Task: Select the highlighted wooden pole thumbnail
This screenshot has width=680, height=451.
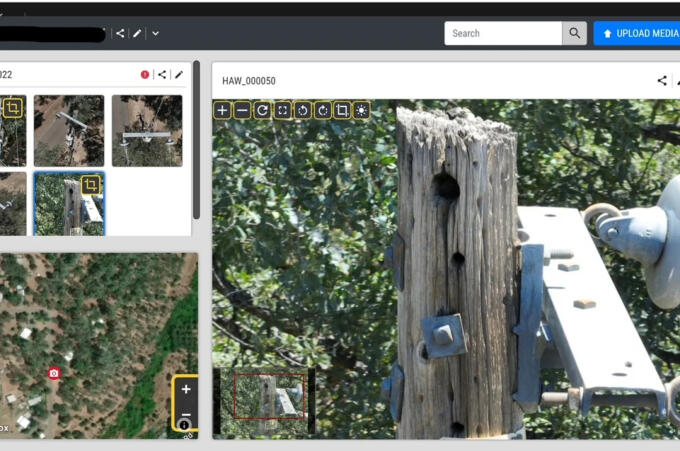Action: coord(68,203)
